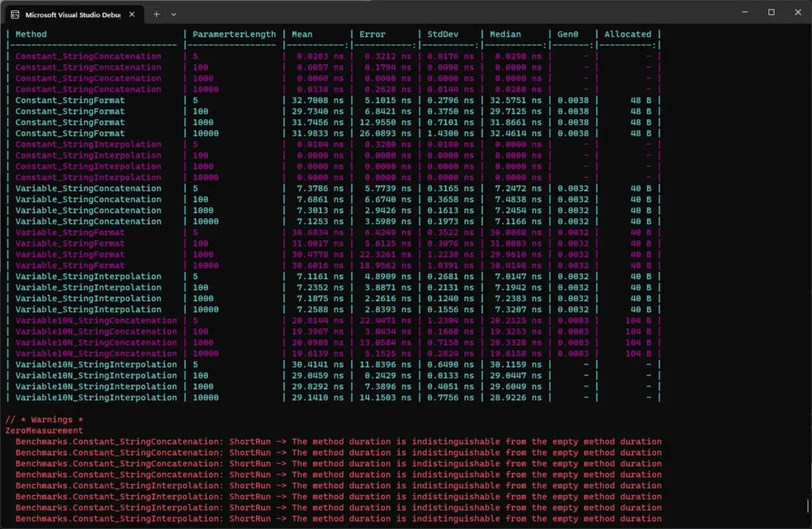Click the ZeroMeasurement warning label

point(44,431)
